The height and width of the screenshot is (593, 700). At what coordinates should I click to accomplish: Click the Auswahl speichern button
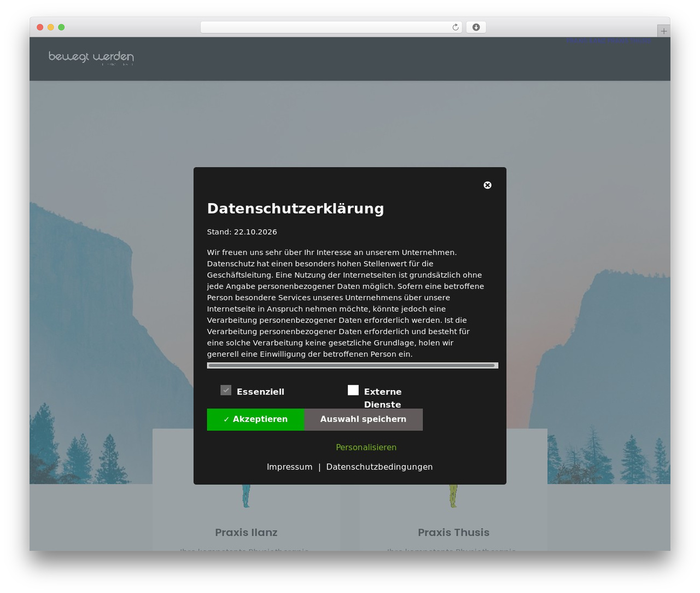(x=363, y=420)
